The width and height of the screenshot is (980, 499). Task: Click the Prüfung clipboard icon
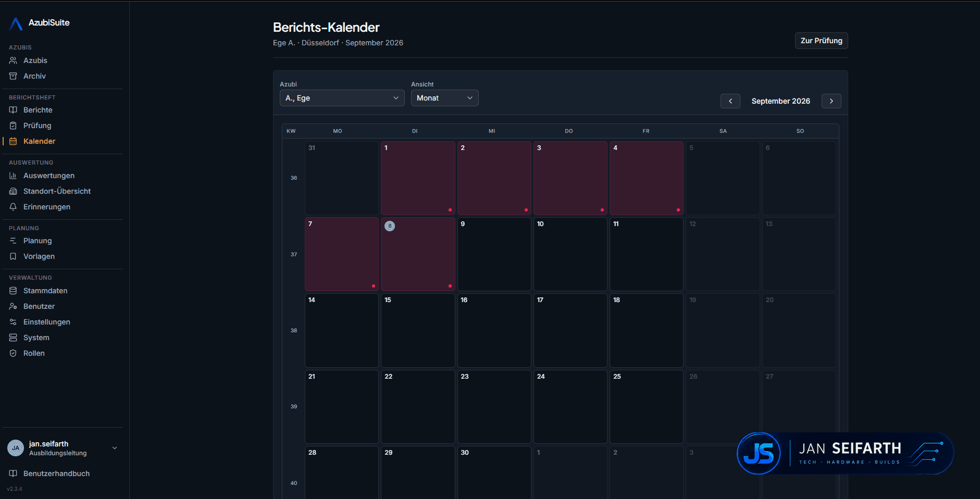(x=13, y=126)
